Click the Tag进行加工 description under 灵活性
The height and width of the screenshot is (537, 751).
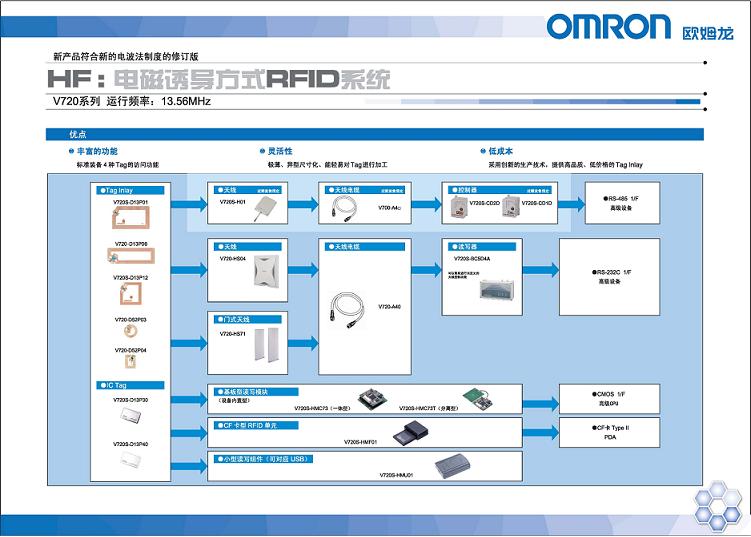(327, 165)
